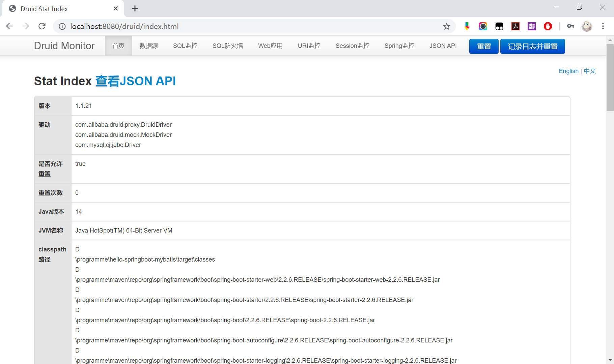The height and width of the screenshot is (364, 614).
Task: Click the spring-boot-2.2.6.RELEASE.jar path
Action: tap(225, 320)
